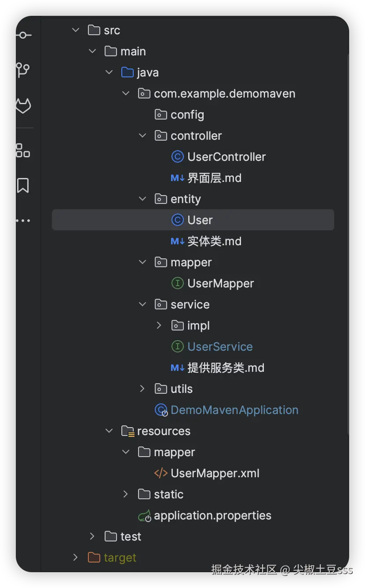The width and height of the screenshot is (365, 588).
Task: Open the Bookmarks tool window icon
Action: pyautogui.click(x=23, y=185)
